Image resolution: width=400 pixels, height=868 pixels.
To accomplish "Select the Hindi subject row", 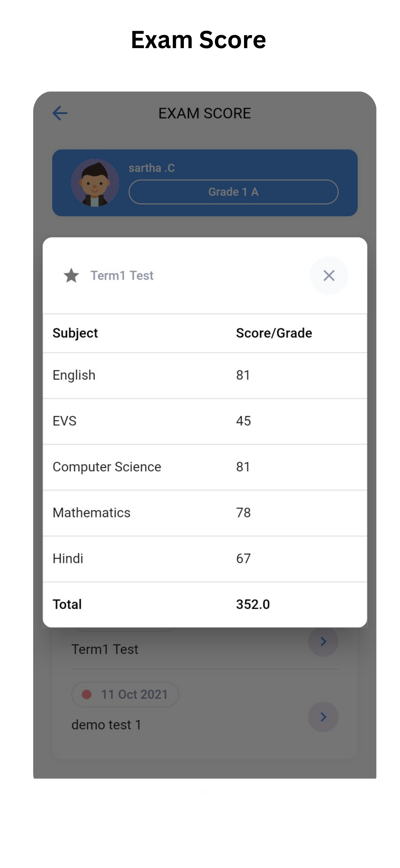I will (205, 559).
